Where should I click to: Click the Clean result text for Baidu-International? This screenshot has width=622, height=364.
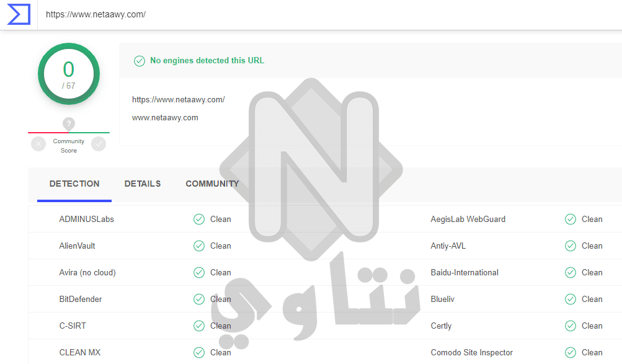point(592,272)
